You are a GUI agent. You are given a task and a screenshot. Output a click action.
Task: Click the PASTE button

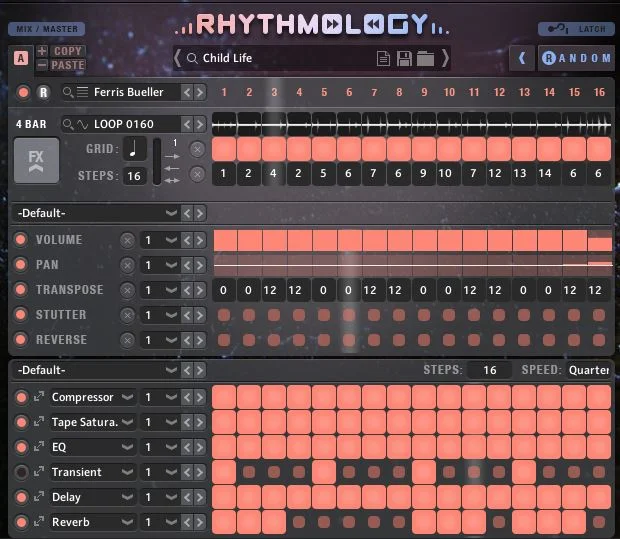tap(68, 65)
